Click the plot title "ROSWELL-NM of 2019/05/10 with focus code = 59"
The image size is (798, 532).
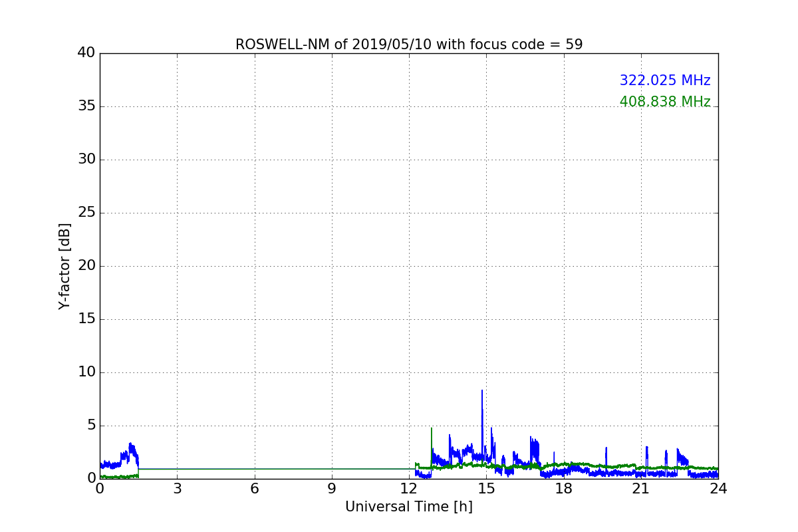tap(409, 45)
